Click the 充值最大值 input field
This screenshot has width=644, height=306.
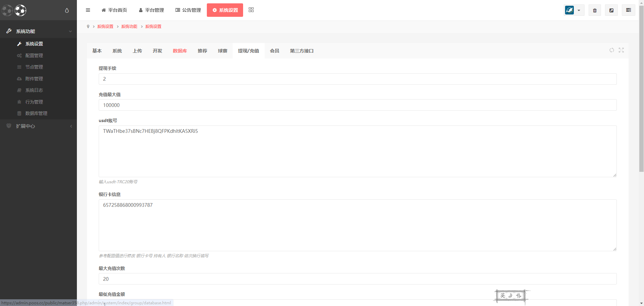click(x=357, y=105)
